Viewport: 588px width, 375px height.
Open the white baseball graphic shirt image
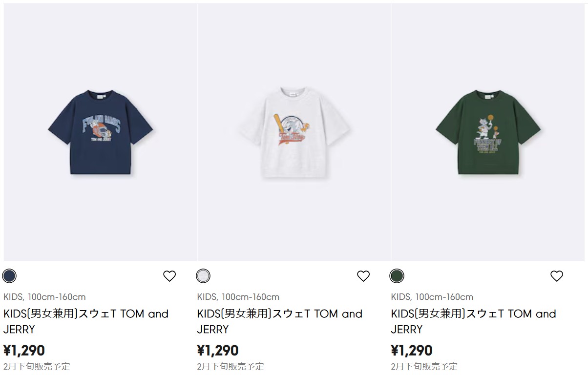coord(294,132)
